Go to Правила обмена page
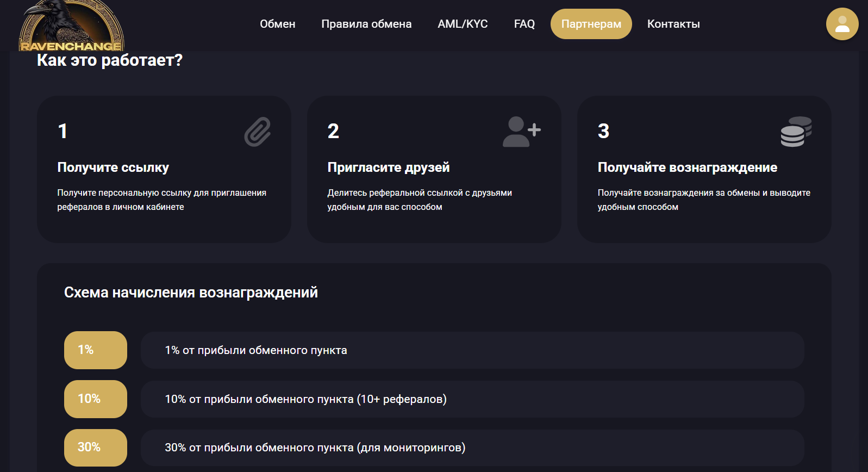The image size is (868, 472). (366, 24)
